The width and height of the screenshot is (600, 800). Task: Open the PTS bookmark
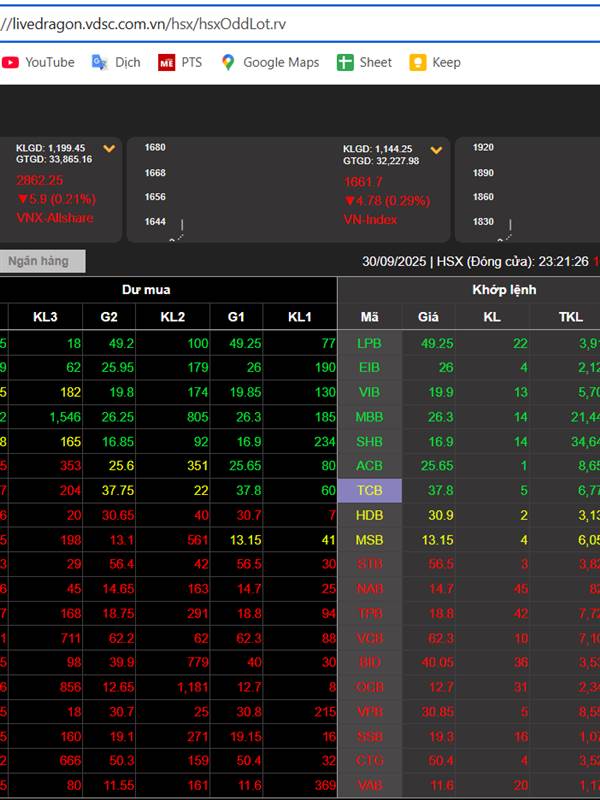[180, 62]
